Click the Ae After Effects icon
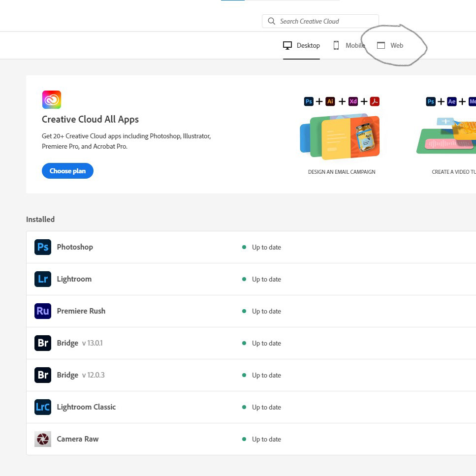The image size is (476, 476). [x=452, y=101]
